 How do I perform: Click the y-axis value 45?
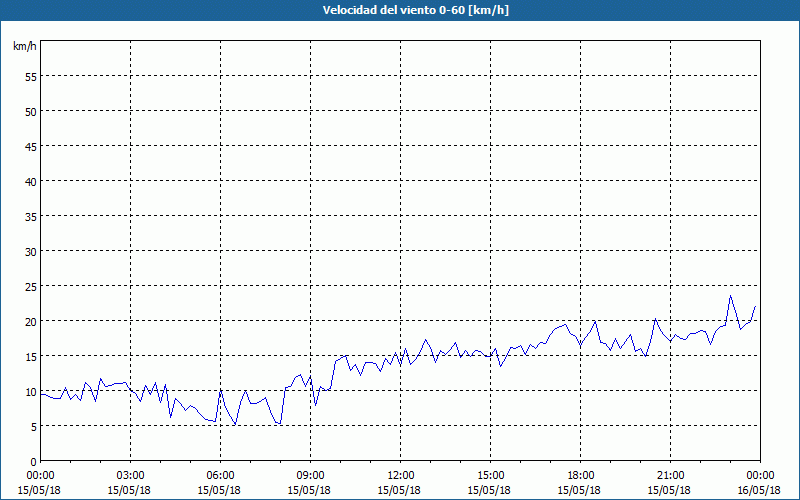[31, 146]
